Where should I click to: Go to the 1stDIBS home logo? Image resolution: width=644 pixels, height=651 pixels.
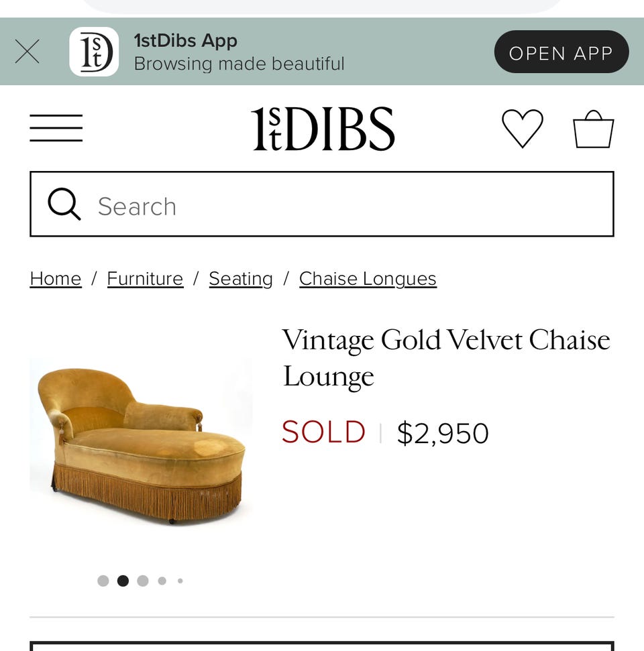(323, 129)
